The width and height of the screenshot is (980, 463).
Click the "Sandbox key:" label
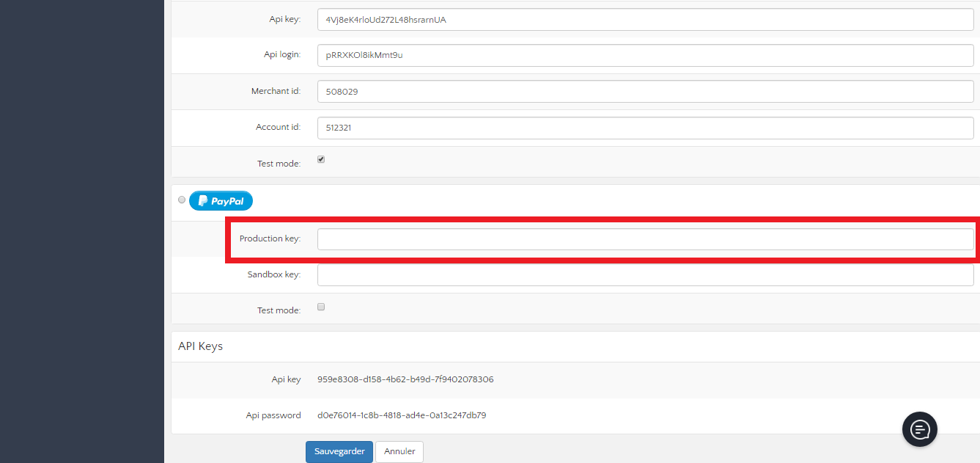(273, 275)
